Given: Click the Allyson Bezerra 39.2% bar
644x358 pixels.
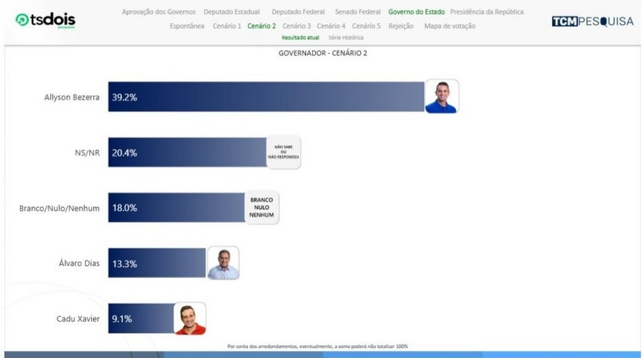Looking at the screenshot, I should coord(265,97).
